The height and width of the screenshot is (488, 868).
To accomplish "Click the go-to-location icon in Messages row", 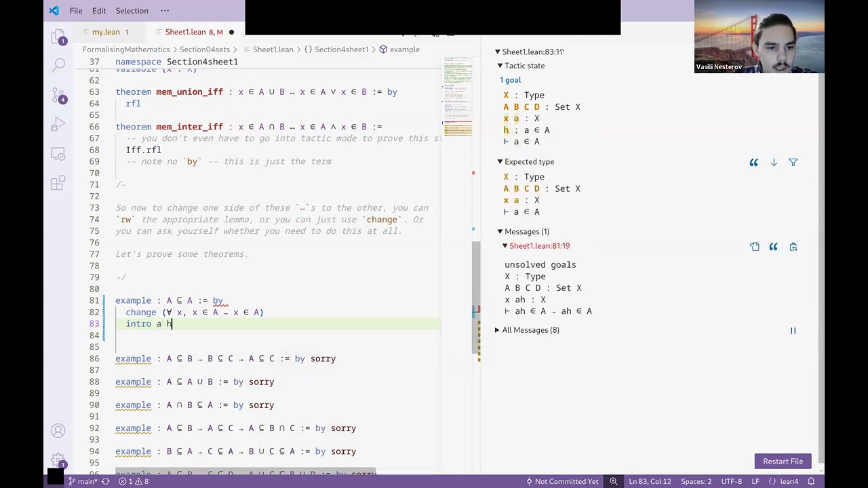I will 755,247.
